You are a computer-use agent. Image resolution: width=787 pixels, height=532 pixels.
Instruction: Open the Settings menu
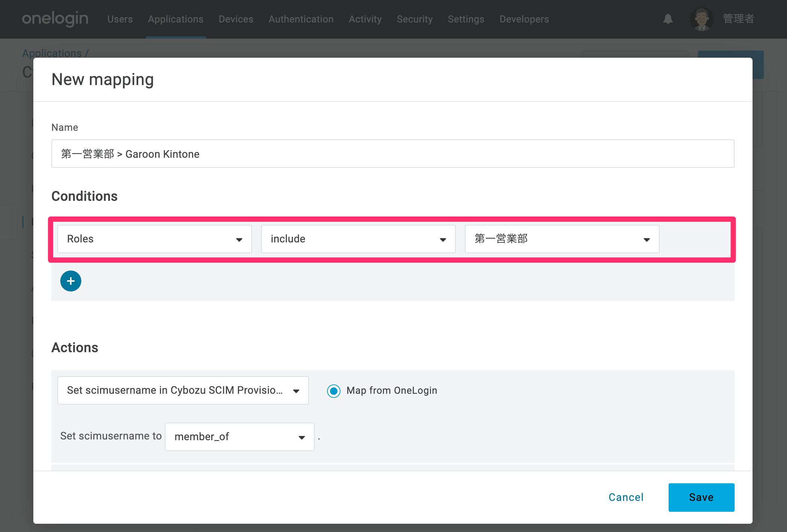466,19
